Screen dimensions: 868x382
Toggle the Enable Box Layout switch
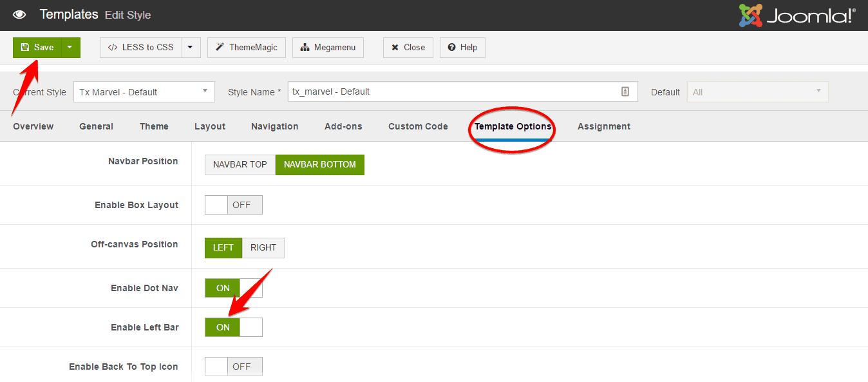click(233, 205)
